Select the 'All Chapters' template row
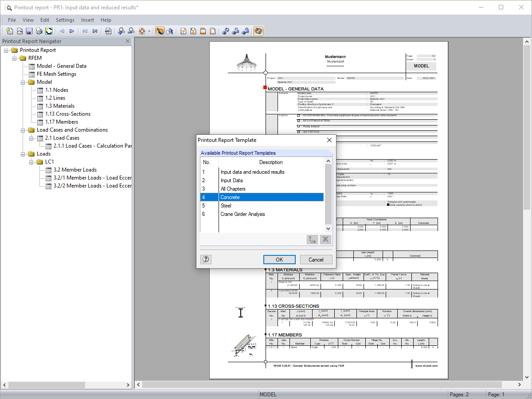The image size is (532, 399). (262, 189)
